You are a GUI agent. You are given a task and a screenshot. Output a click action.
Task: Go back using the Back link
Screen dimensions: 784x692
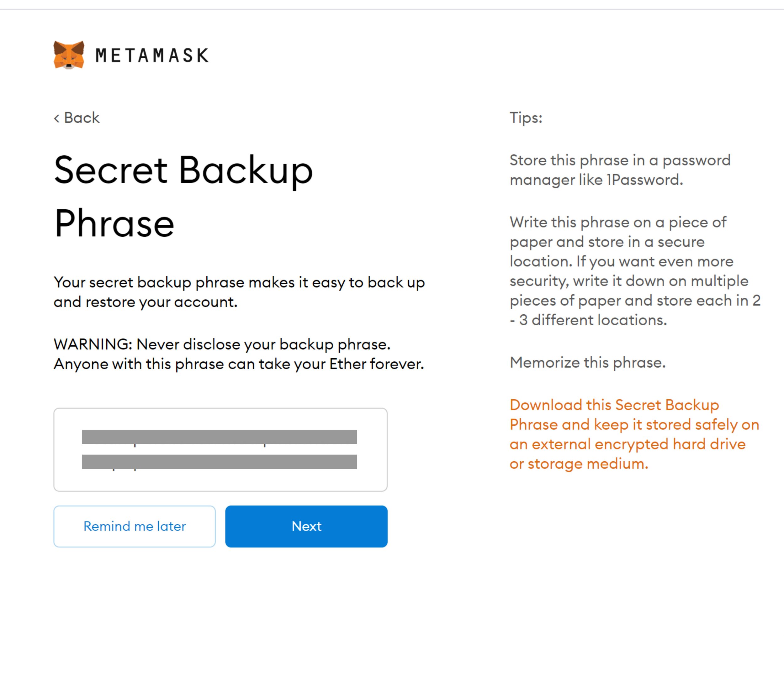click(x=81, y=118)
